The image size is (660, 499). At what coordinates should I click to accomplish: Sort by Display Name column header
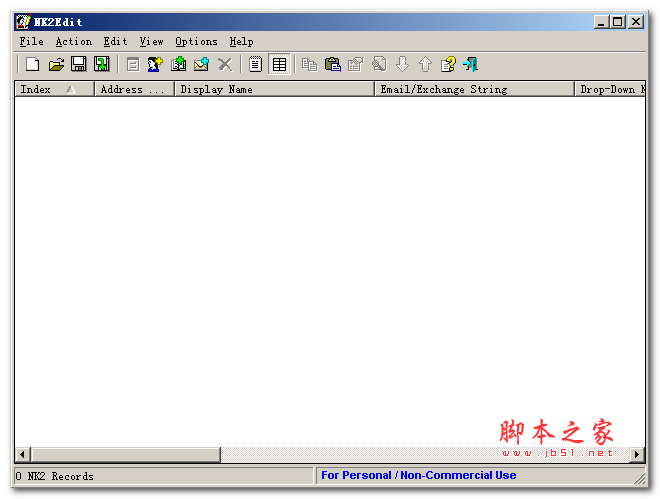pyautogui.click(x=270, y=89)
